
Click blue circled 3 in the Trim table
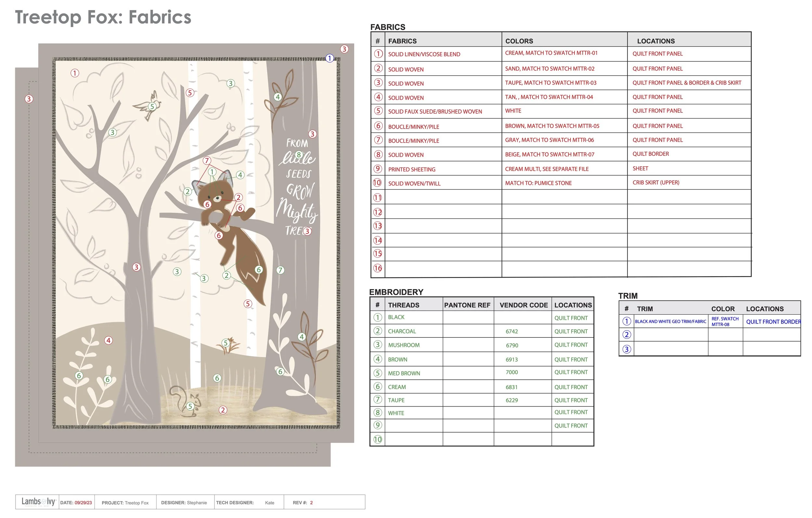(x=627, y=349)
